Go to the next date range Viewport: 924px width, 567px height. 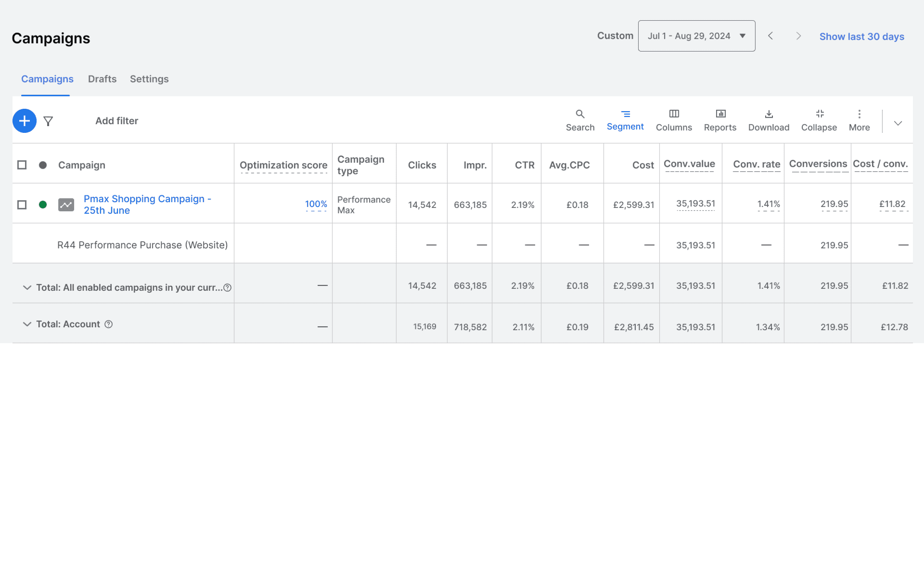[x=798, y=36]
